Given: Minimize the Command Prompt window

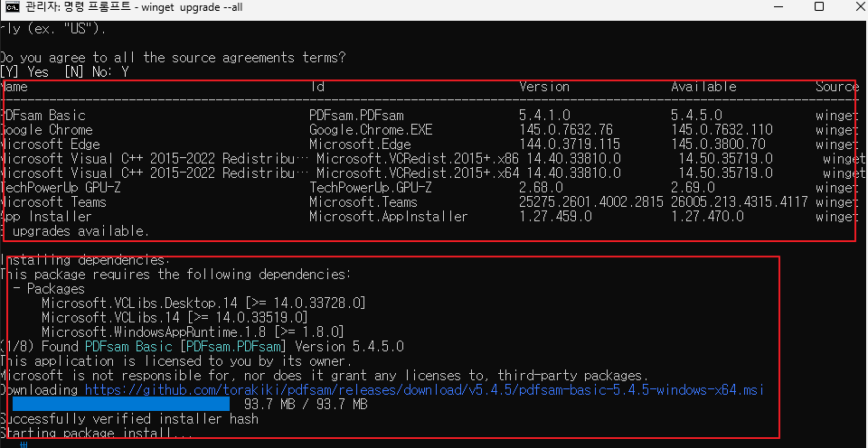Looking at the screenshot, I should [x=780, y=7].
